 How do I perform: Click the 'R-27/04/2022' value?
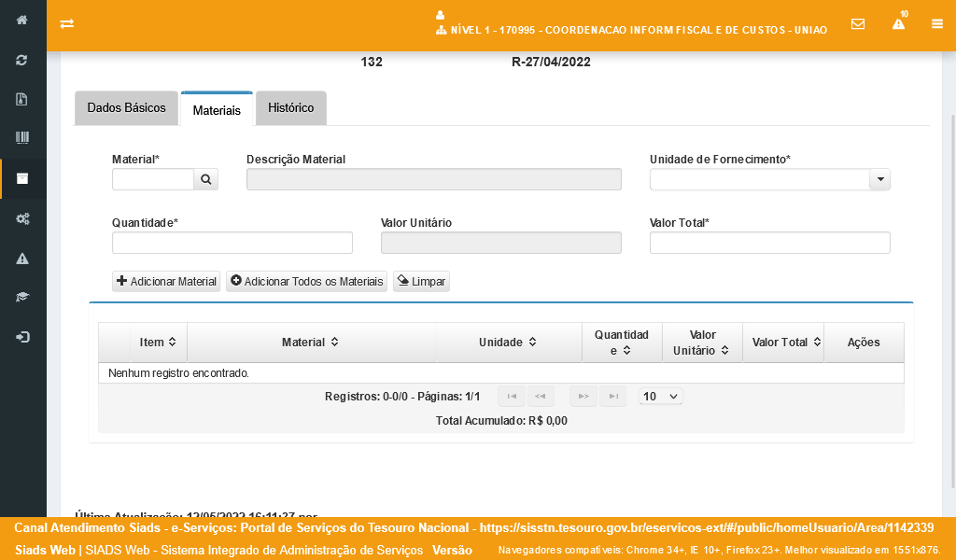(551, 63)
